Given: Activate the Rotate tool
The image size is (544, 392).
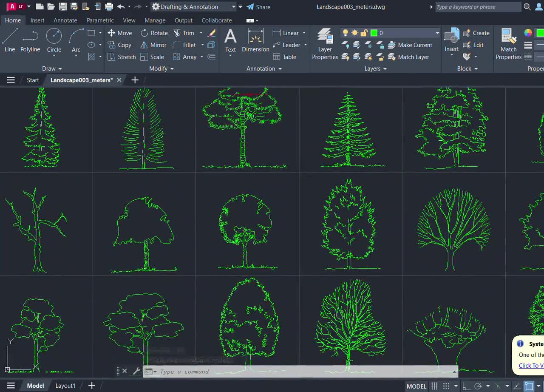Looking at the screenshot, I should pyautogui.click(x=154, y=33).
